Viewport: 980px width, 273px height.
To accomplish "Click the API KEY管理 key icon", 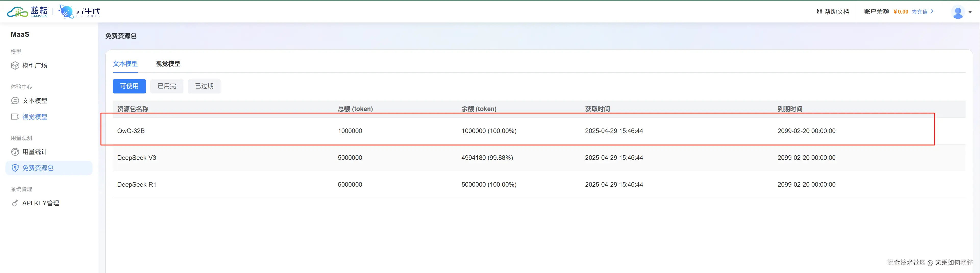I will coord(15,203).
